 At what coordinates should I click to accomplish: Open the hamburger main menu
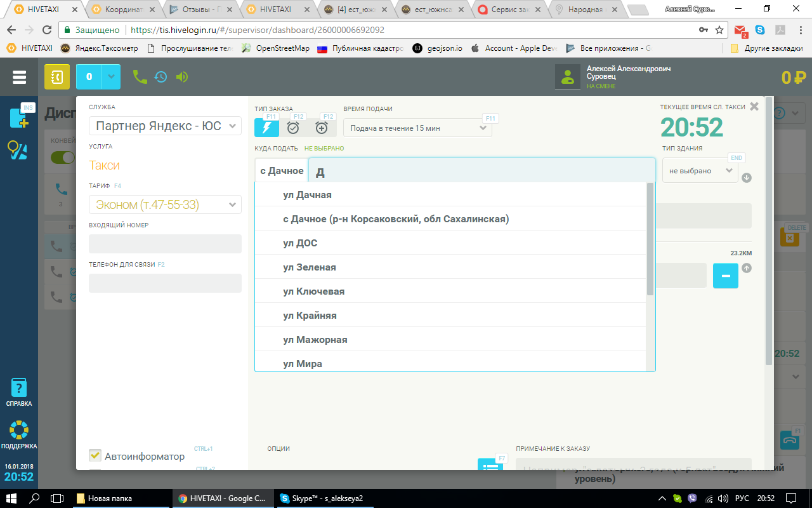(19, 77)
